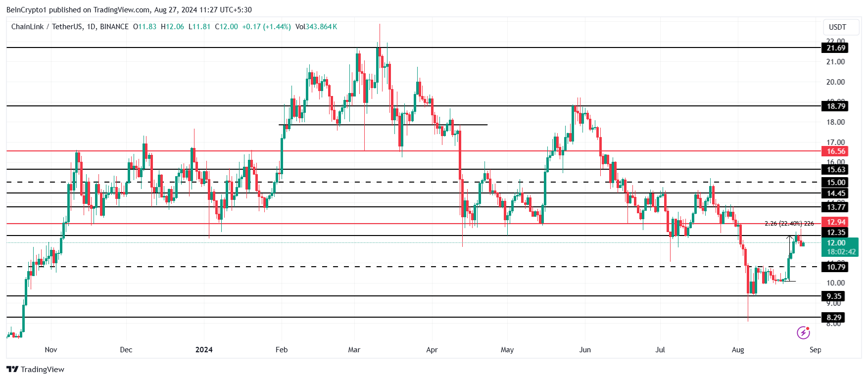The height and width of the screenshot is (380, 868).
Task: Click the Vol 343.864K volume indicator
Action: (316, 27)
